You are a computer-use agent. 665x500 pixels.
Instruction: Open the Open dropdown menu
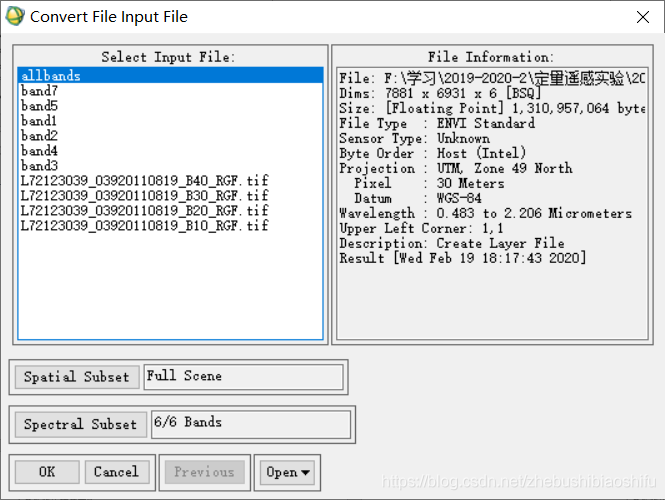(x=287, y=472)
